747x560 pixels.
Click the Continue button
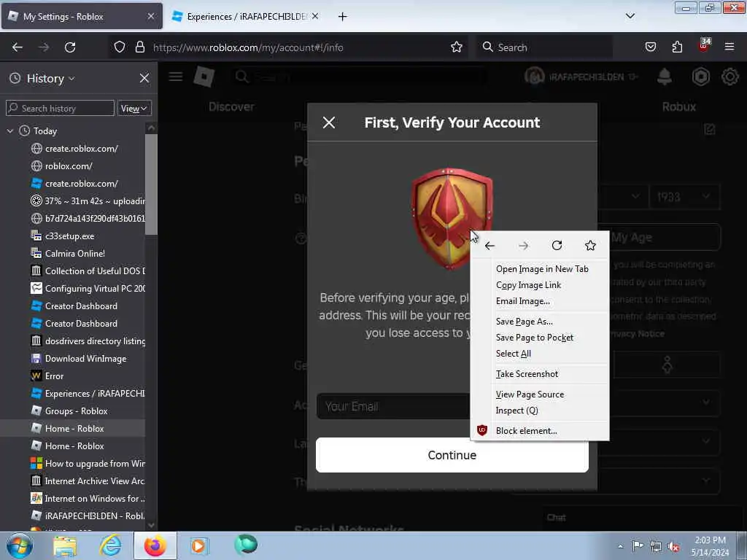(452, 455)
